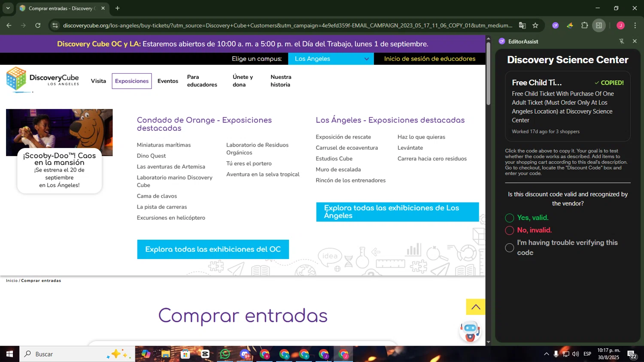Open the Dino Quest exhibit link
The image size is (644, 362).
[151, 156]
